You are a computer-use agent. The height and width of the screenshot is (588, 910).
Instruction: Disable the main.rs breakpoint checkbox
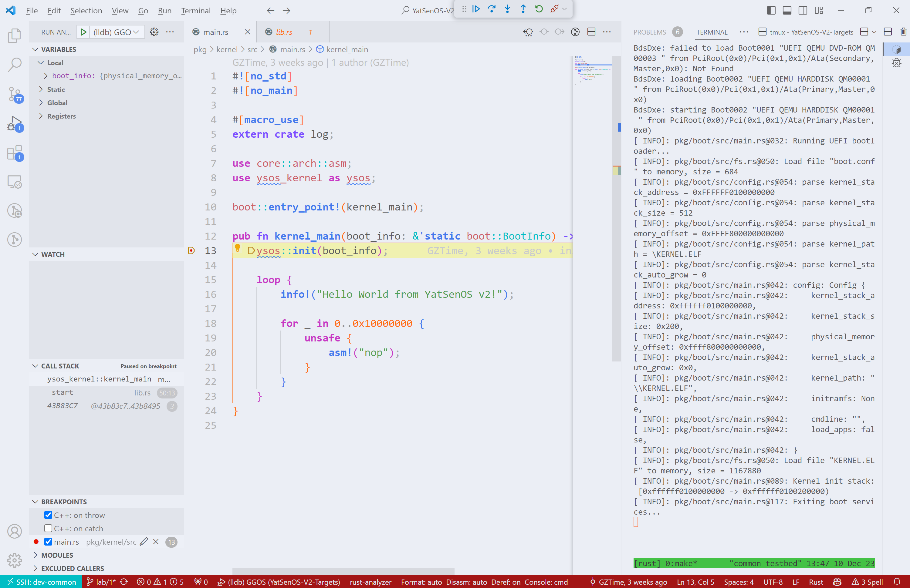pos(48,542)
